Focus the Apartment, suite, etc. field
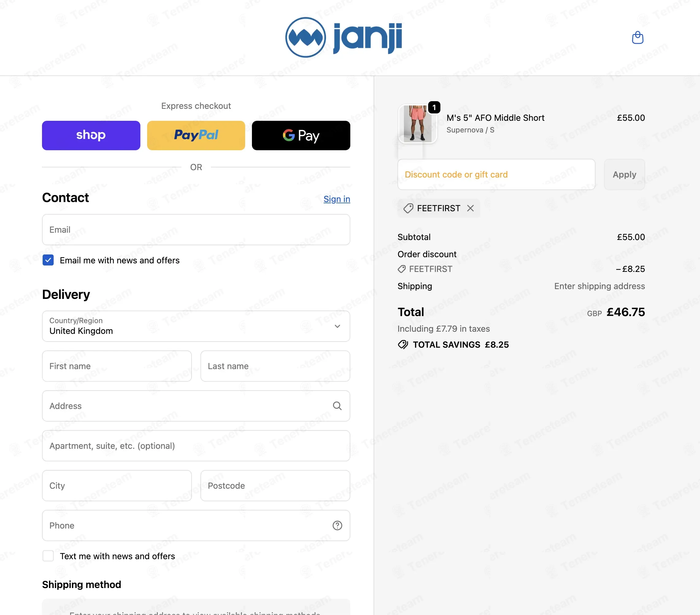 [196, 446]
